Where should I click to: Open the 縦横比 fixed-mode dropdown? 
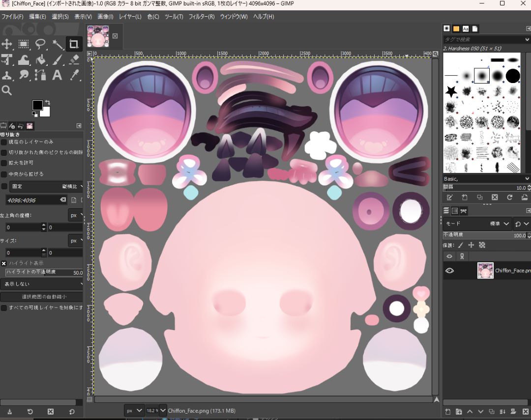[x=46, y=187]
